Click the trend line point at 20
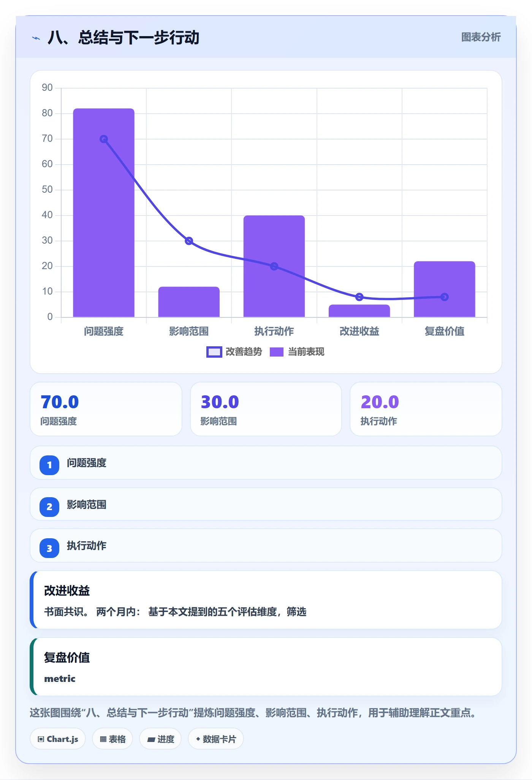Screen dimensions: 532x780 click(x=274, y=266)
